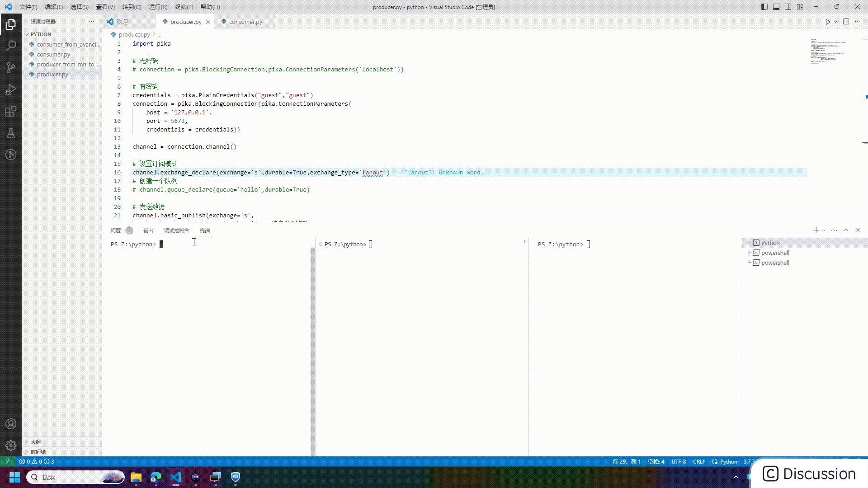This screenshot has height=488, width=868.
Task: Click the code minimap overview
Action: [x=827, y=52]
